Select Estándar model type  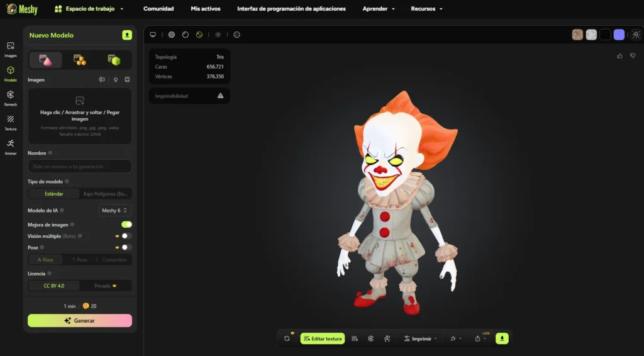pos(54,194)
